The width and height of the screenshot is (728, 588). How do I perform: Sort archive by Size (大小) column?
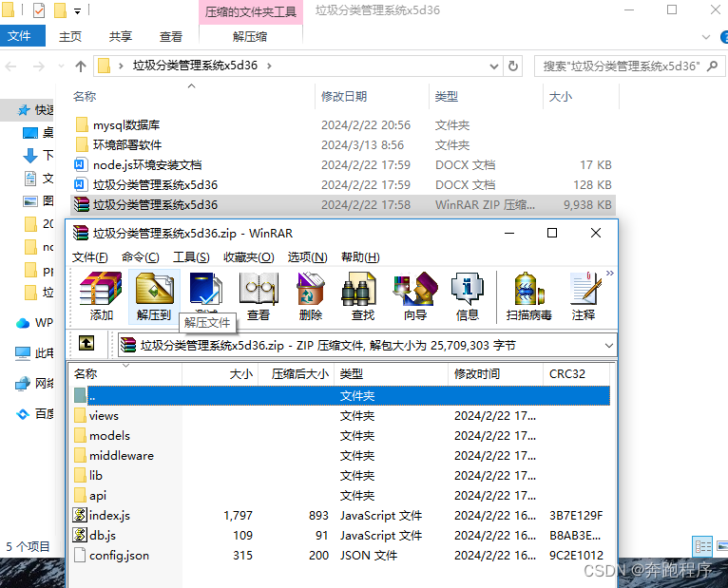click(x=220, y=373)
